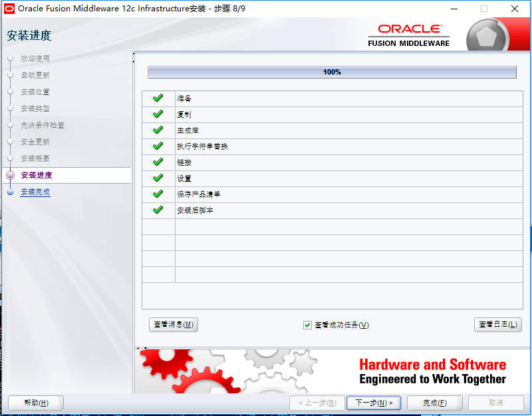Click the 复制 task row text
The height and width of the screenshot is (416, 532).
coord(184,114)
